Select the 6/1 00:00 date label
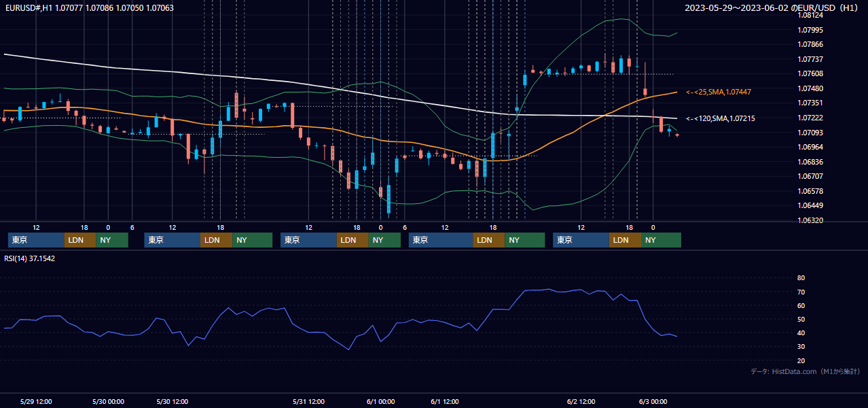 pyautogui.click(x=380, y=401)
